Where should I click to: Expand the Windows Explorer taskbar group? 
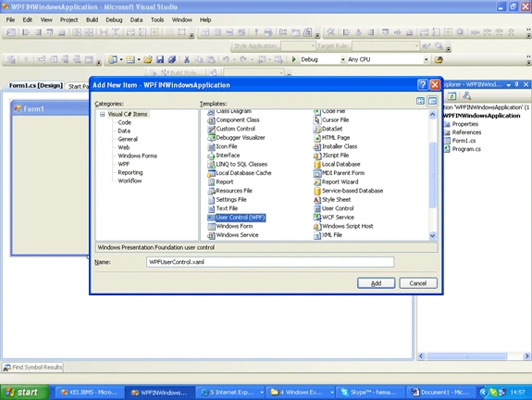[x=331, y=393]
